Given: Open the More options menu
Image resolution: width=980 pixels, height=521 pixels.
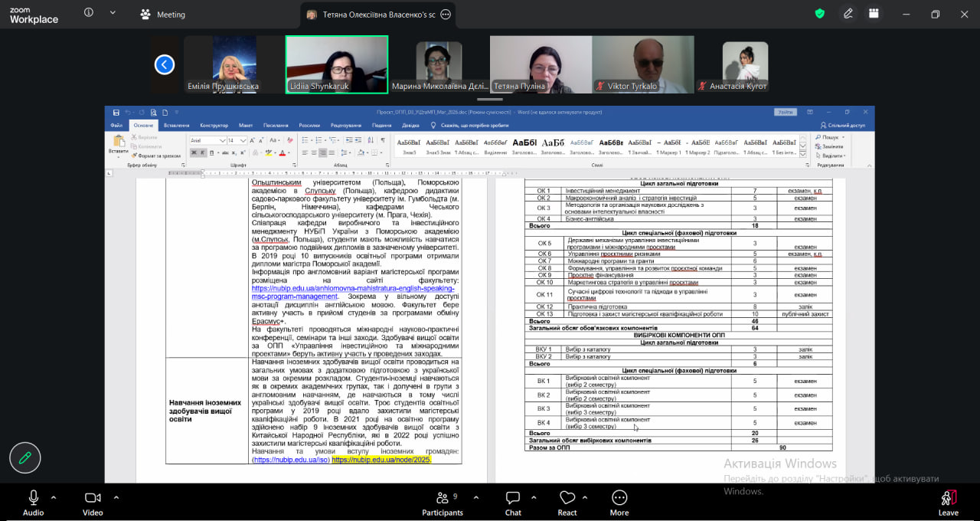Looking at the screenshot, I should (619, 503).
